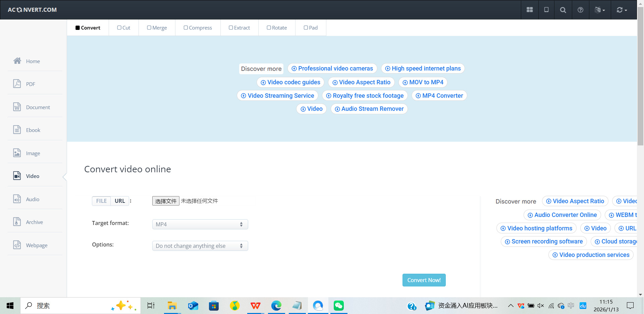
Task: Open the language selector dropdown in the header
Action: tap(600, 10)
